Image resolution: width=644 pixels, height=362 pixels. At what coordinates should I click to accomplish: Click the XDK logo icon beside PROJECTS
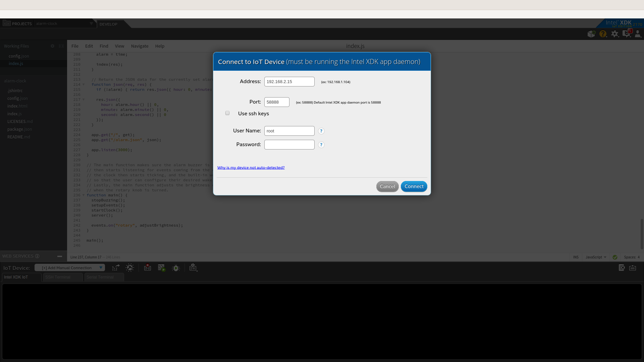tap(7, 23)
